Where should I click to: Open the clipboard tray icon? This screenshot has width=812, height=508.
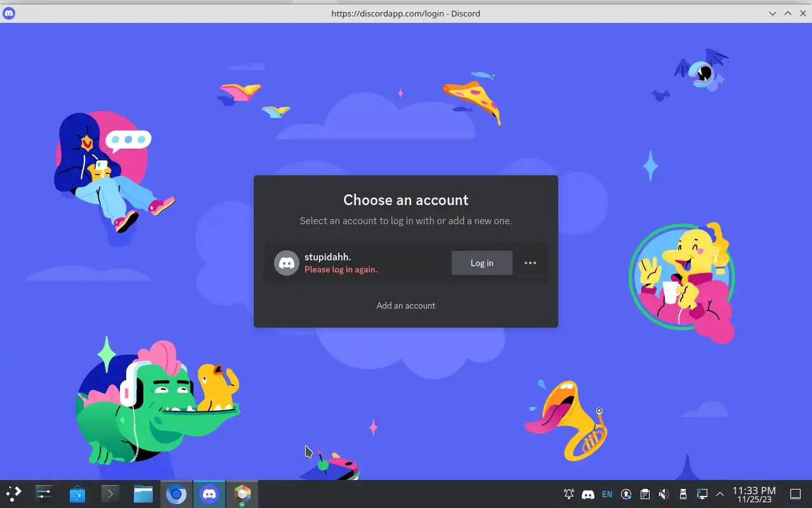tap(645, 494)
